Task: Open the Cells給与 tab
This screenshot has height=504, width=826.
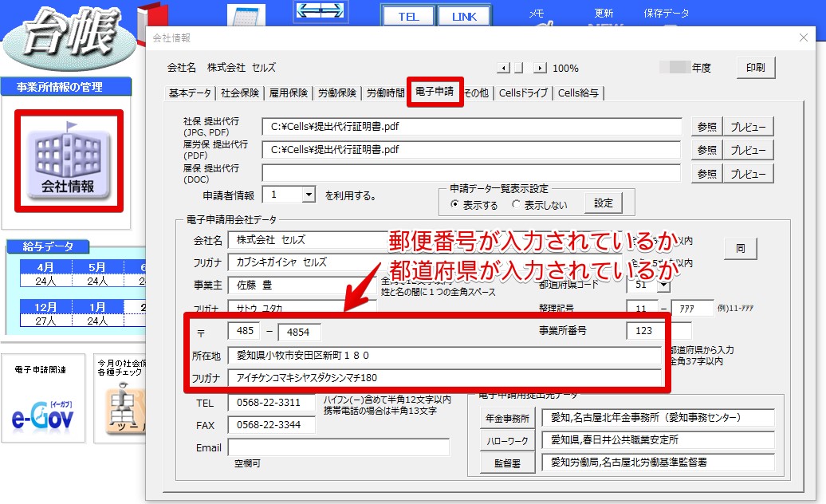Action: point(578,93)
